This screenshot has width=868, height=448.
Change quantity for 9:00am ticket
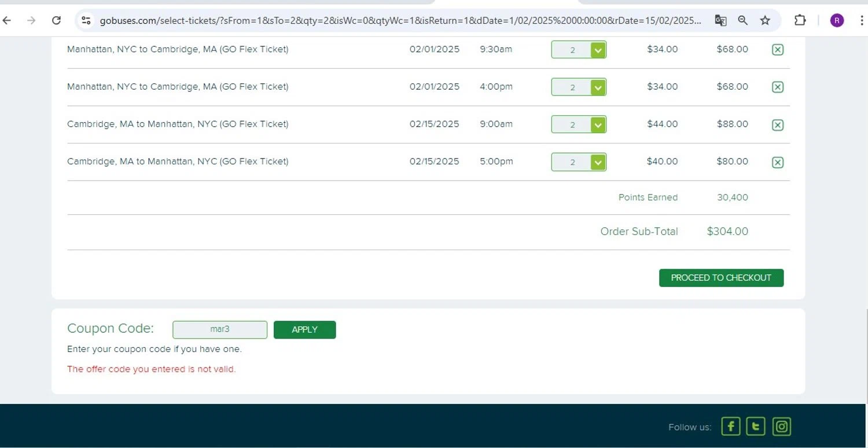point(579,124)
